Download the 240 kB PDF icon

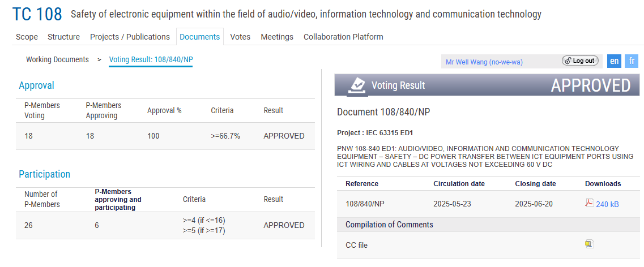tap(589, 204)
